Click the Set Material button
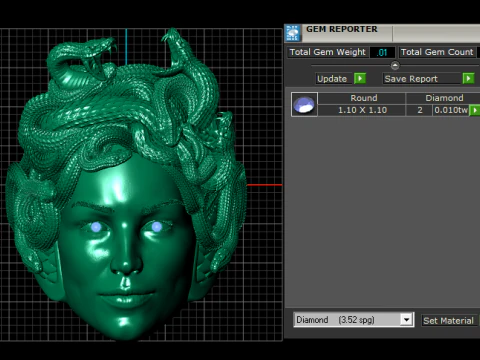Screen dimensions: 480x360 [448, 321]
